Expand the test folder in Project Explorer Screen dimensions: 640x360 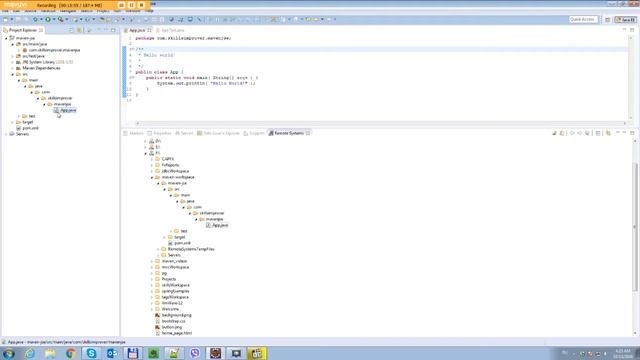pos(19,116)
